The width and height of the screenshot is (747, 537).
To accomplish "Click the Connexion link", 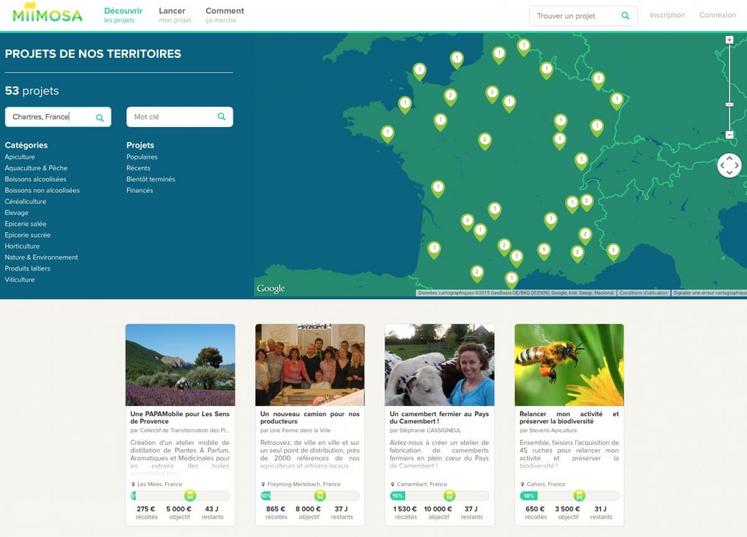I will tap(717, 16).
